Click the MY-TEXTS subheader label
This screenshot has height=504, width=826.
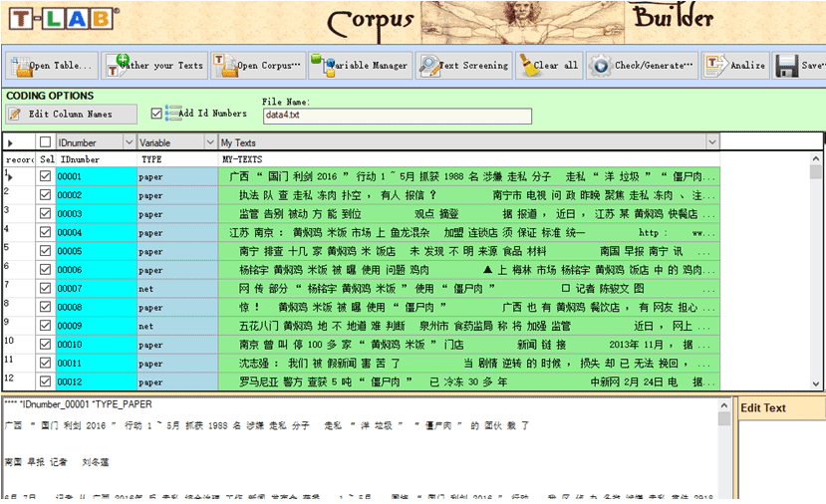click(242, 159)
